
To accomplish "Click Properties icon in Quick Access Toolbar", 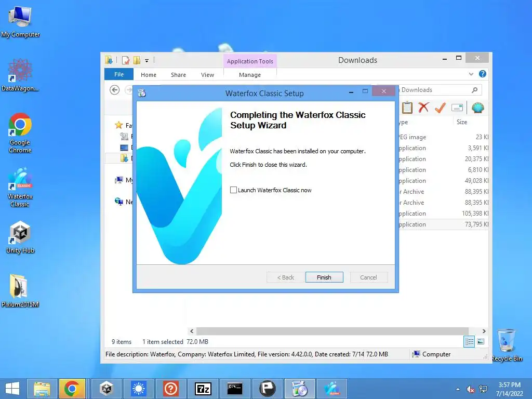I will click(x=126, y=60).
